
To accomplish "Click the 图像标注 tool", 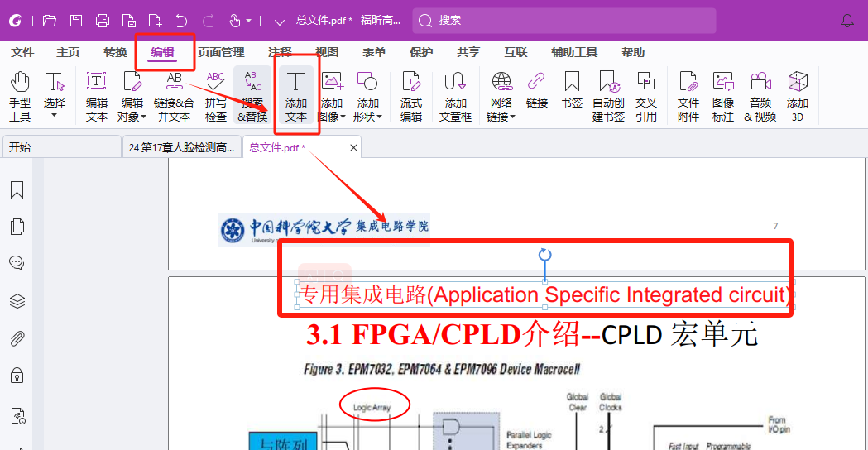I will [723, 96].
